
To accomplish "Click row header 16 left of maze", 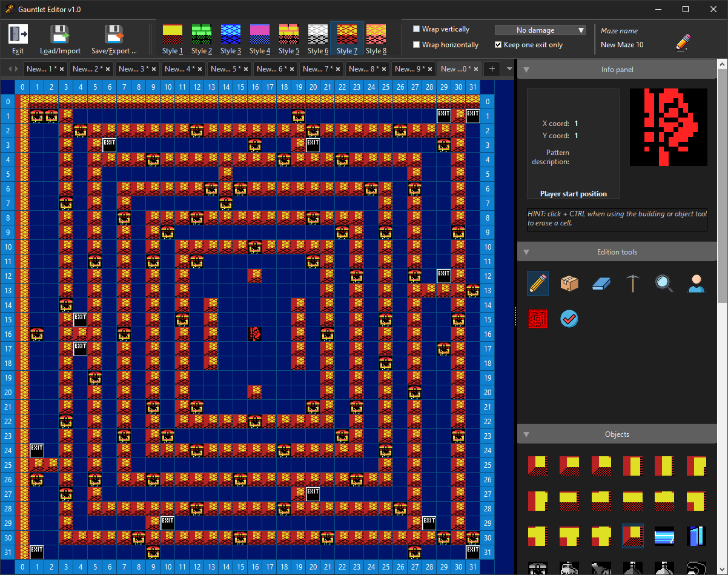I will (x=8, y=333).
